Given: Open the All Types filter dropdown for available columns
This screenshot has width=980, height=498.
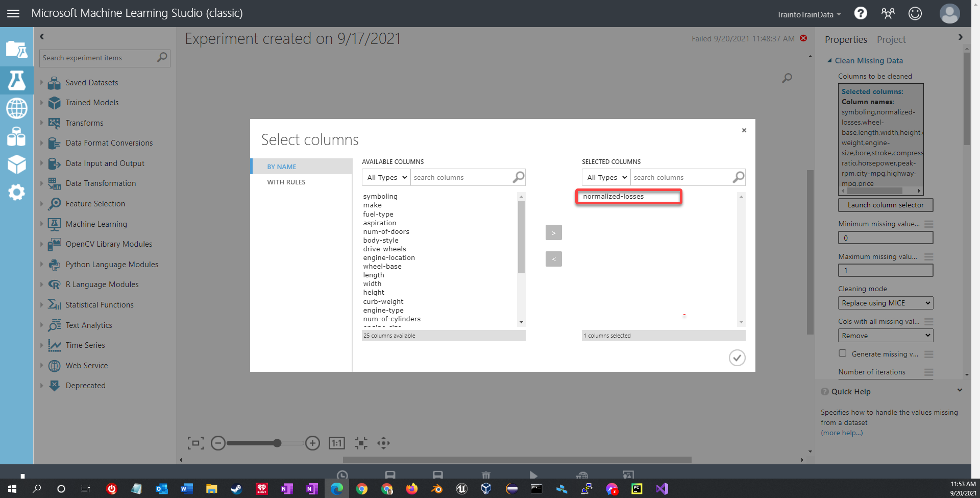Looking at the screenshot, I should tap(385, 177).
